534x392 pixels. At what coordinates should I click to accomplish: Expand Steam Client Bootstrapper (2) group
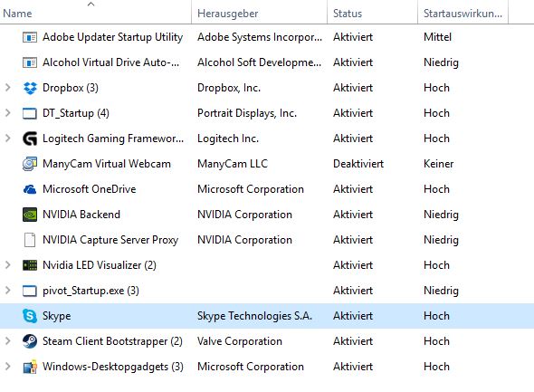[x=8, y=341]
